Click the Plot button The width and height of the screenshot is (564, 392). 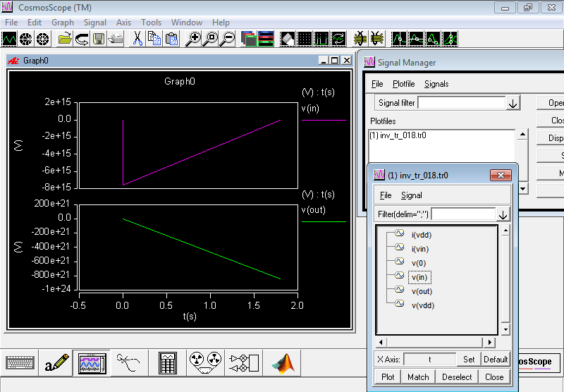click(x=388, y=377)
